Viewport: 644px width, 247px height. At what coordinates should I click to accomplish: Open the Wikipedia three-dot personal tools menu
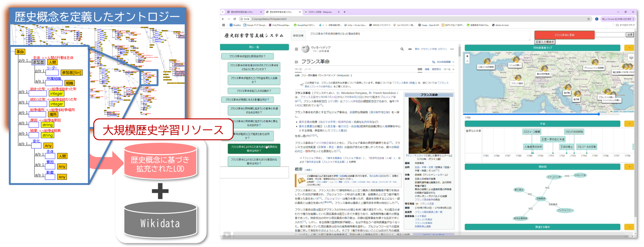[452, 49]
